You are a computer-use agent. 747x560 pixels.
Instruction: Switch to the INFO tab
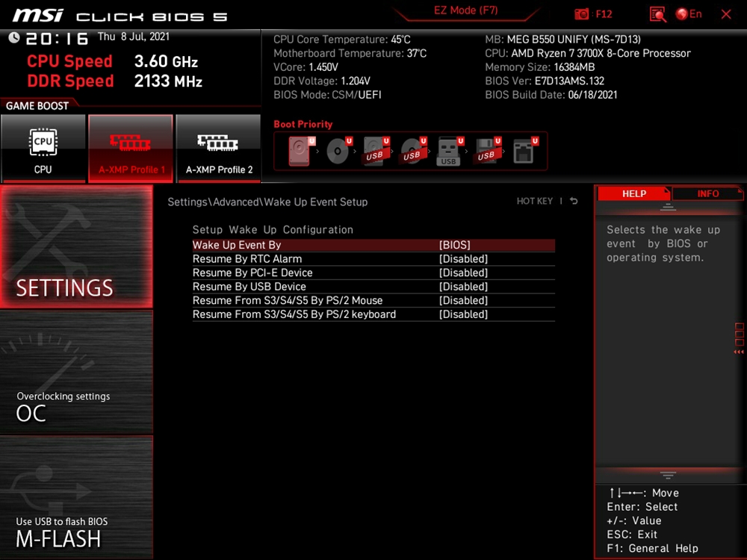pos(707,193)
